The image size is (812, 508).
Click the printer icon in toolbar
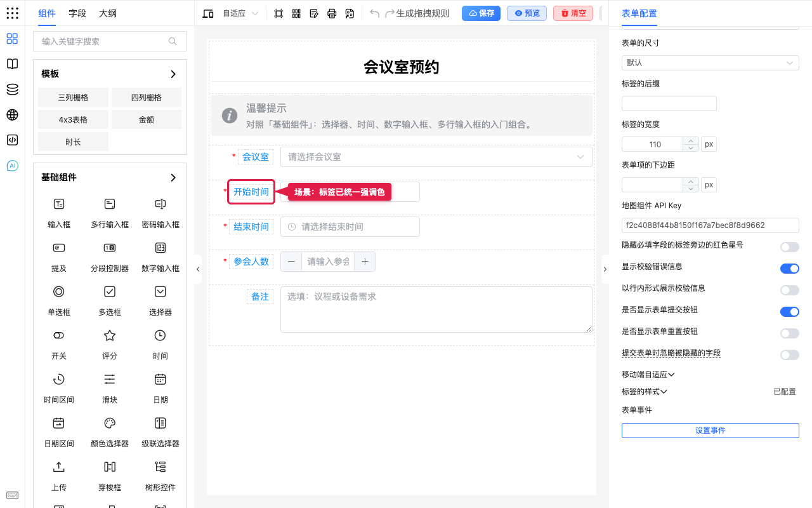pos(332,13)
